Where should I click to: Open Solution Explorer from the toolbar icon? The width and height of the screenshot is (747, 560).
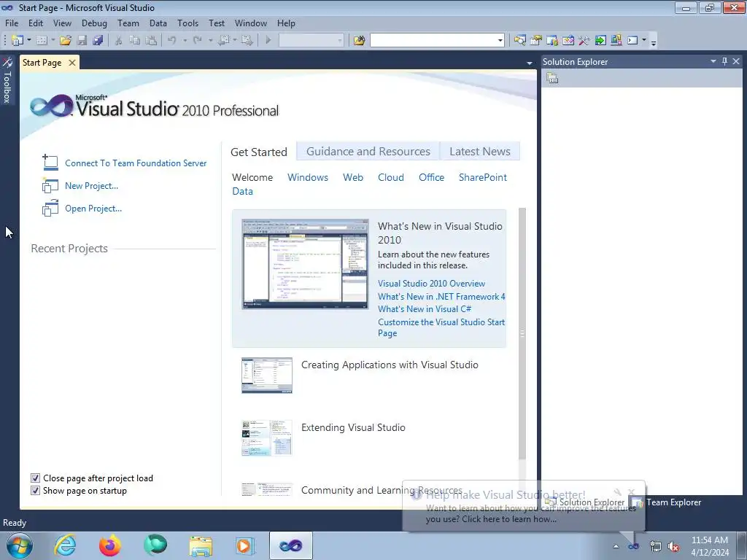pos(519,41)
